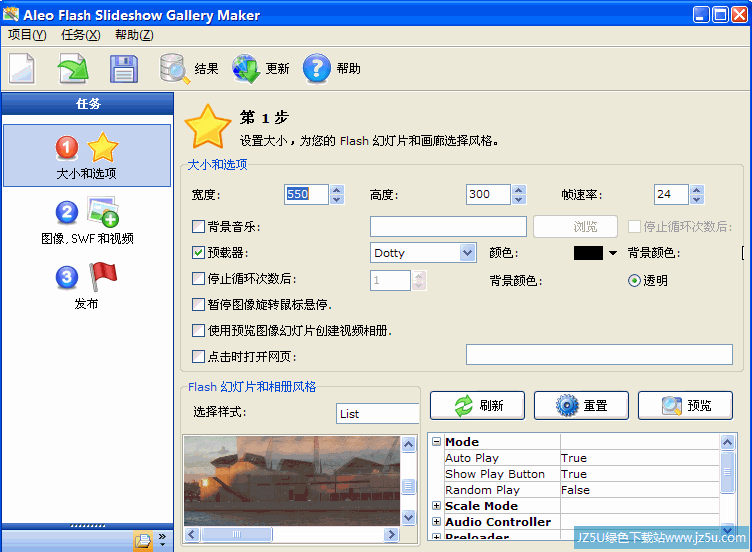Click the 预览 preview button
The width and height of the screenshot is (752, 552).
[x=685, y=406]
